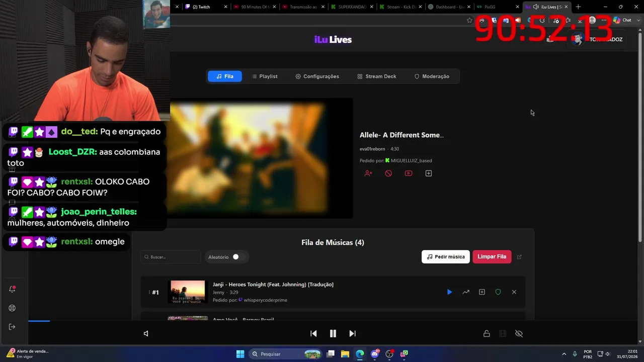Open the Task View taskbar icon
The width and height of the screenshot is (644, 362).
pyautogui.click(x=331, y=354)
